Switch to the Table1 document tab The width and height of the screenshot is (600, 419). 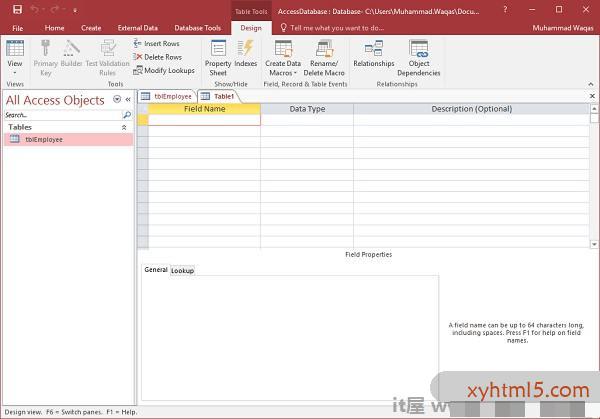[218, 96]
